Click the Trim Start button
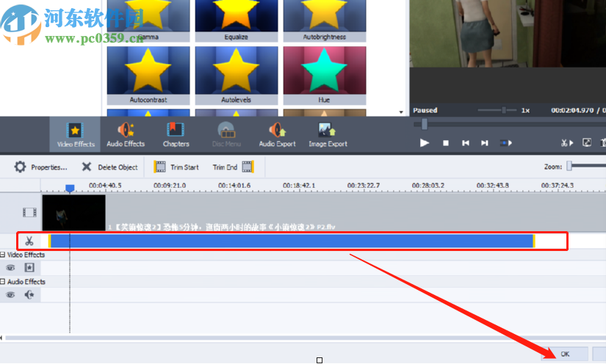The width and height of the screenshot is (606, 364). coord(176,167)
